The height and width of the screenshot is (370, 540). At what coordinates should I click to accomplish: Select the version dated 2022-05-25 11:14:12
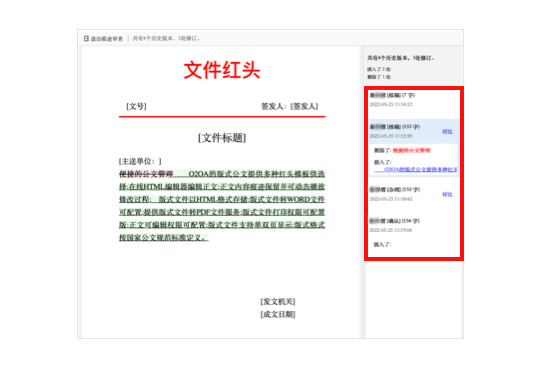tap(413, 100)
